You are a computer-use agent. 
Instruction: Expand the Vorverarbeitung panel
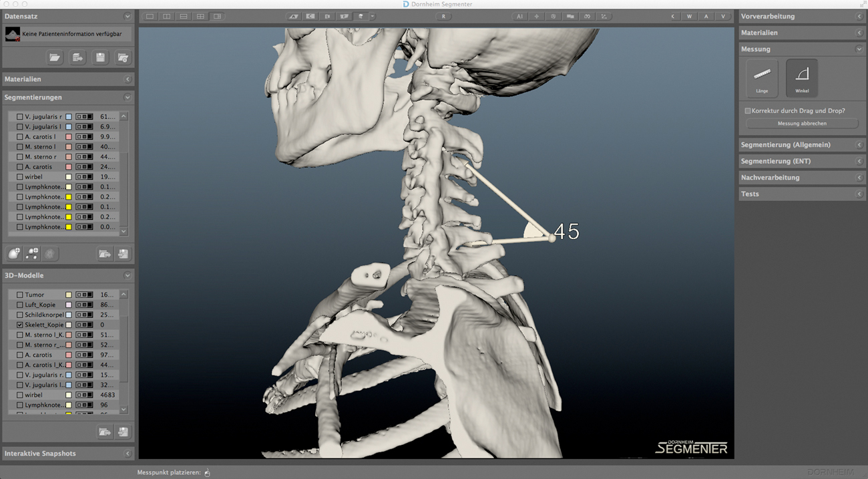point(801,16)
